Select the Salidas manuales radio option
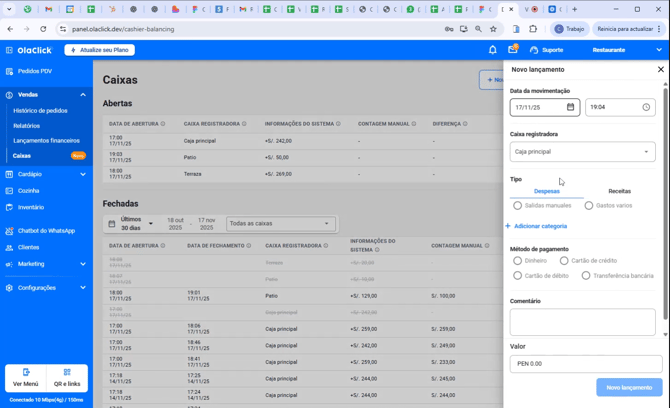 (517, 205)
